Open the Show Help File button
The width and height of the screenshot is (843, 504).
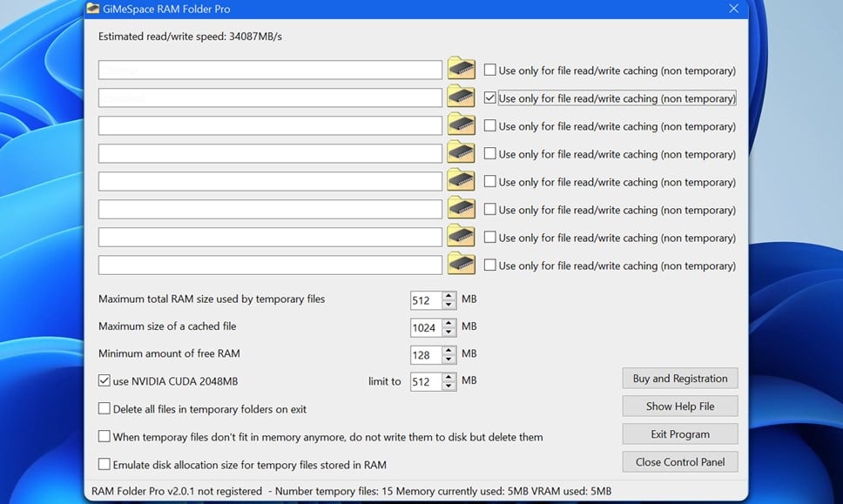point(680,407)
